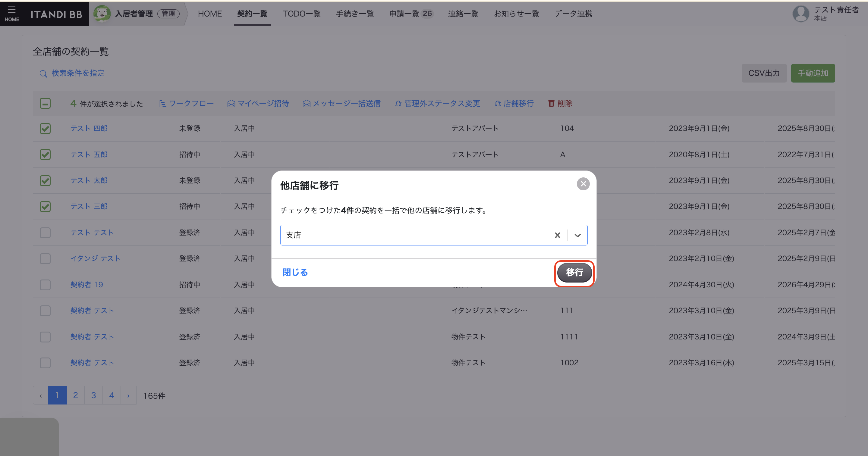Click the trash icon to delete (削除)
Image resolution: width=868 pixels, height=456 pixels.
(551, 103)
